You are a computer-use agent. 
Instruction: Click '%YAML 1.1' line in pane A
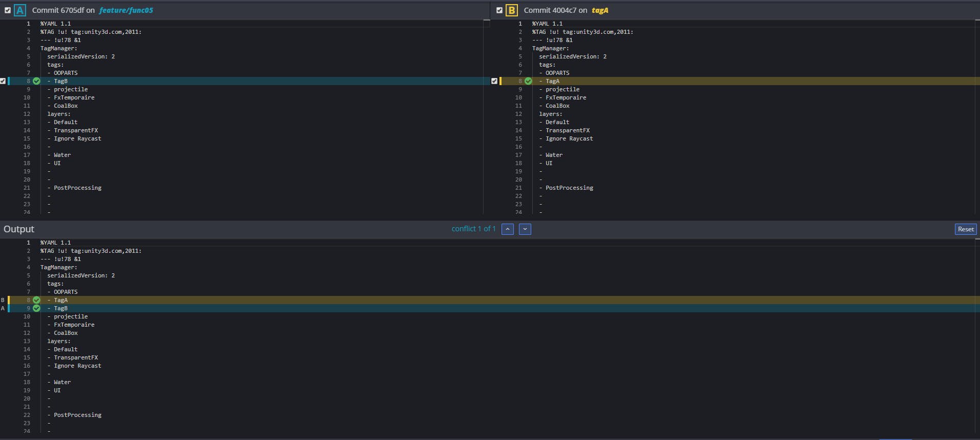[x=56, y=24]
